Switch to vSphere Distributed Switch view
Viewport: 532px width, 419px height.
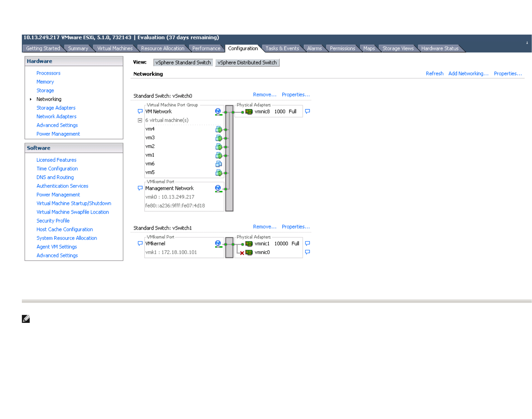click(x=247, y=63)
